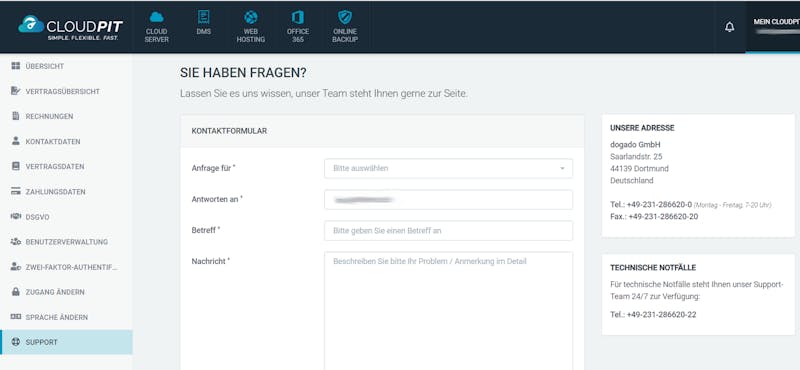Click the Vertragsdaten book icon
Image resolution: width=800 pixels, height=370 pixels.
point(15,166)
